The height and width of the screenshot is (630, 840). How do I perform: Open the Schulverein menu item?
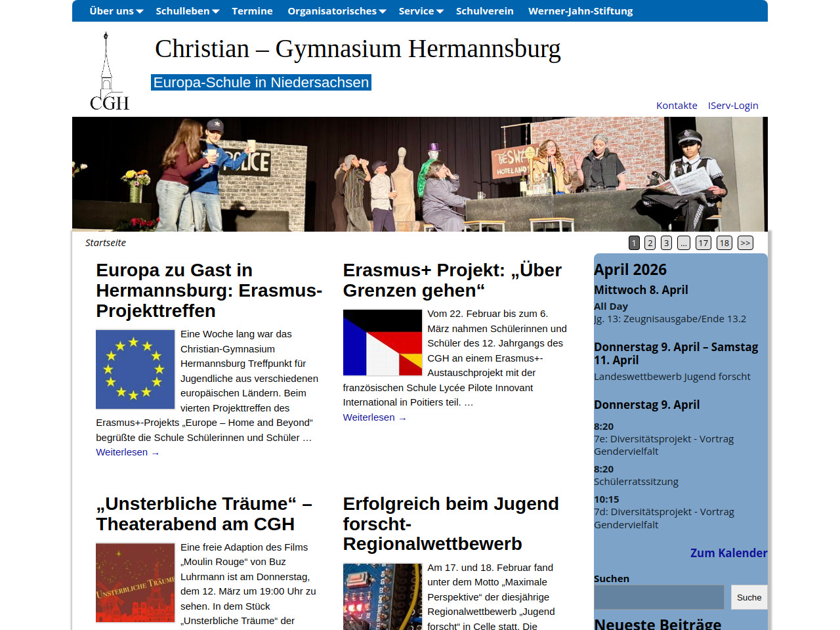[484, 11]
